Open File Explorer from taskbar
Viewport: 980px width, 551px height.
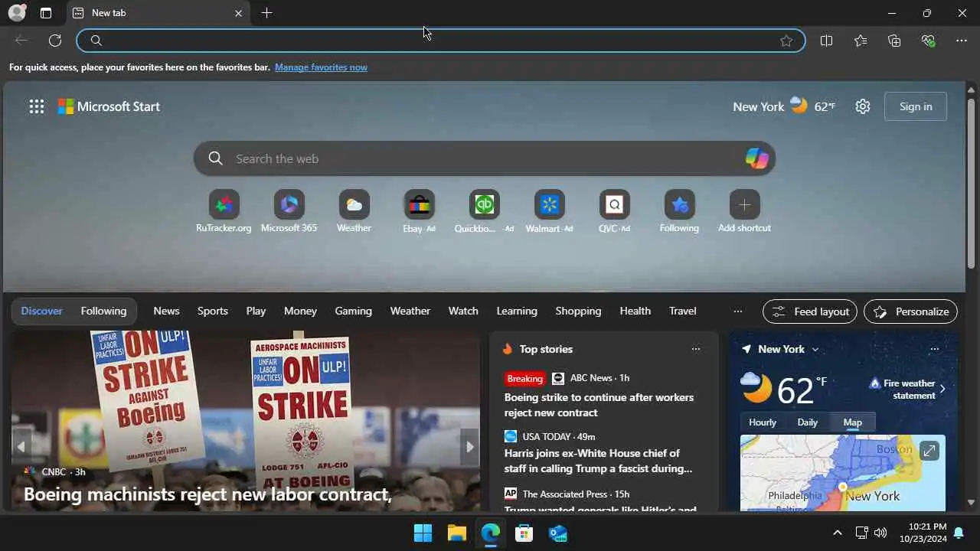pos(456,533)
